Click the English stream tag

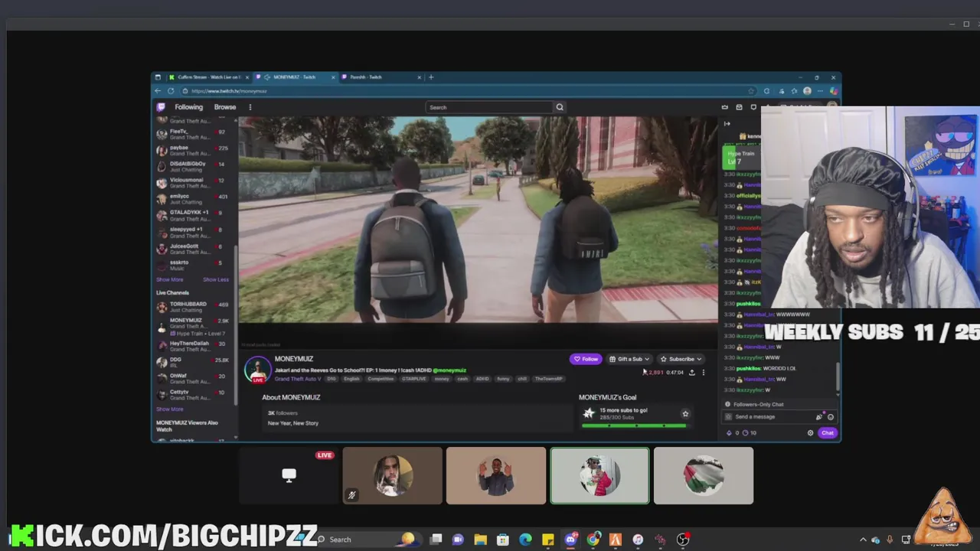(x=351, y=379)
